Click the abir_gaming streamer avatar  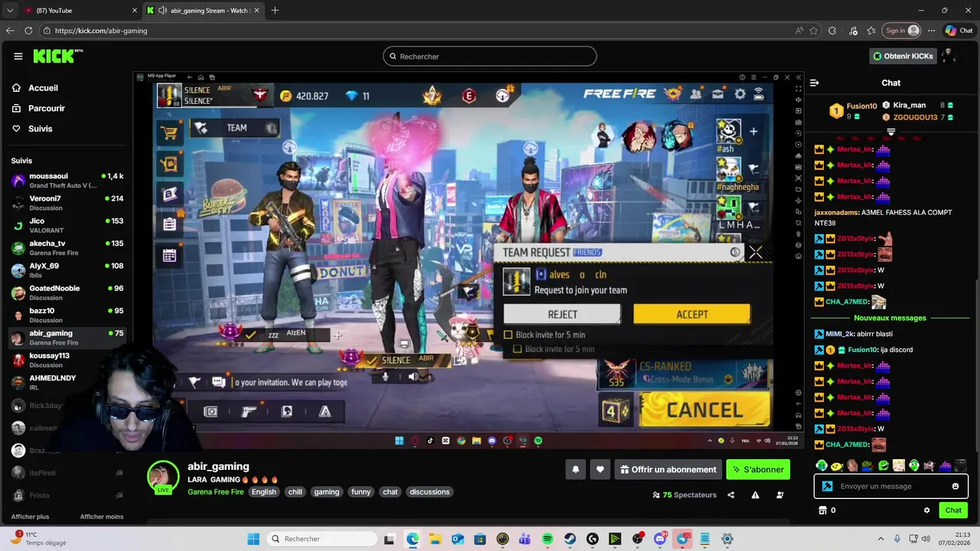pos(163,476)
